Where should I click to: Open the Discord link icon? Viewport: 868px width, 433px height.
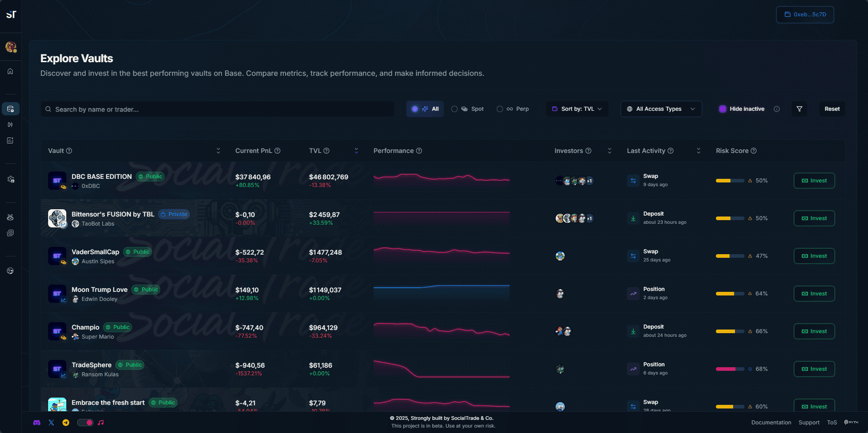[37, 423]
